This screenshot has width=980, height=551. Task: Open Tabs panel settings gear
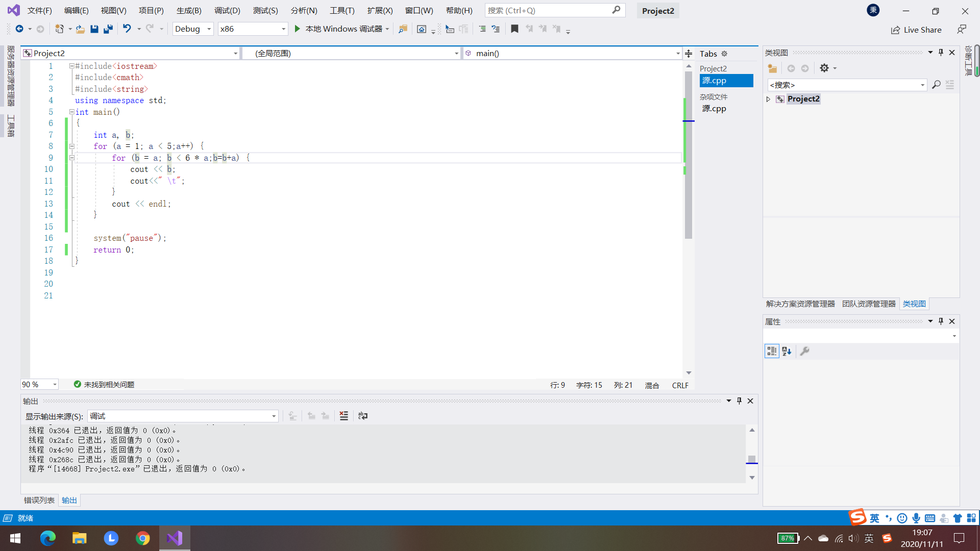(x=724, y=54)
